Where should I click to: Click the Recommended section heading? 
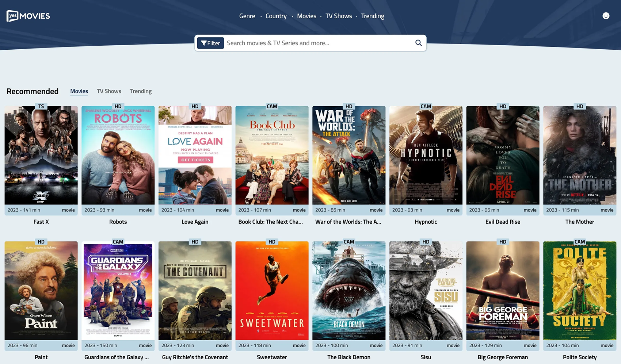[x=33, y=91]
